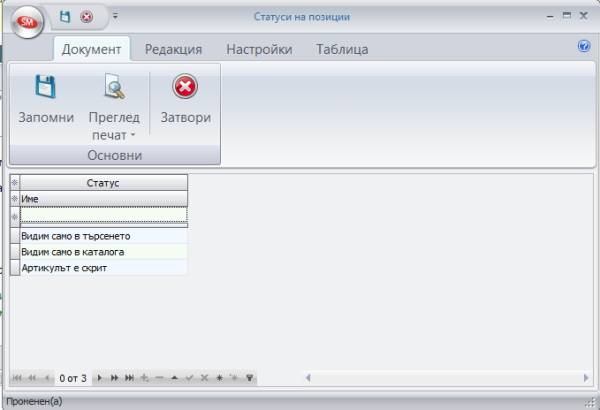The width and height of the screenshot is (600, 410).
Task: Maximize the Статуси на позиции window
Action: pos(567,16)
